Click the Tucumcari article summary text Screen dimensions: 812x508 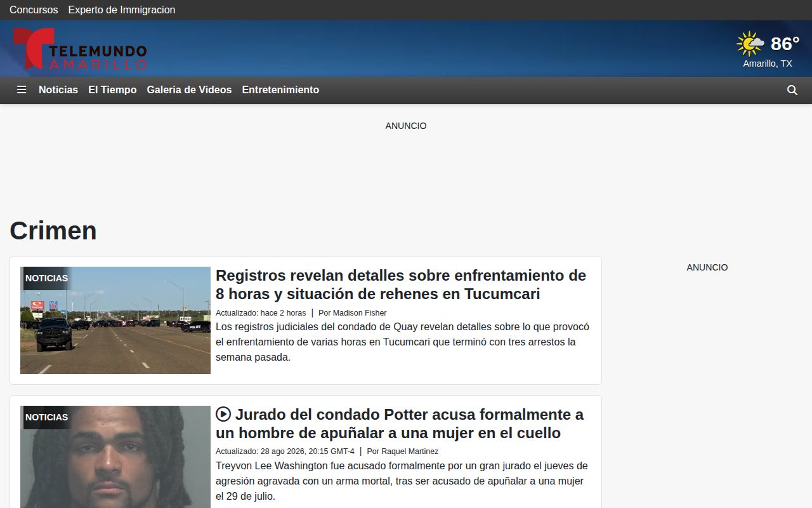pyautogui.click(x=402, y=342)
